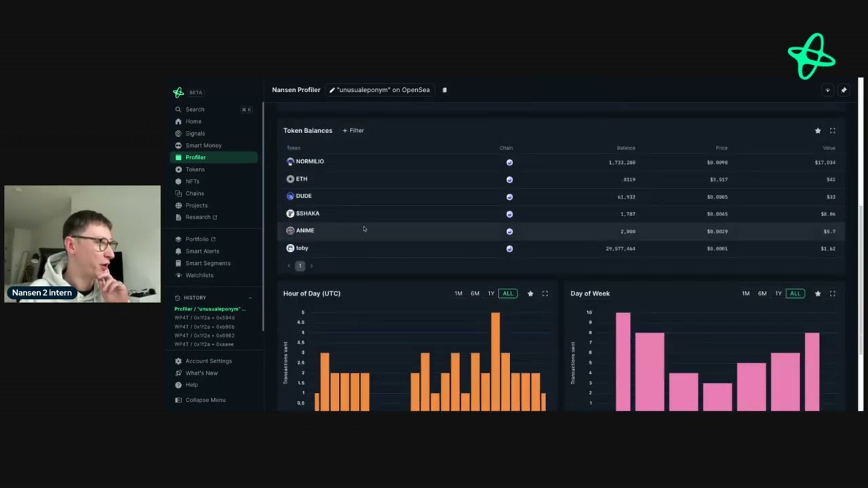Image resolution: width=868 pixels, height=488 pixels.
Task: Click the NORMILIO value $17,034
Action: tap(825, 163)
